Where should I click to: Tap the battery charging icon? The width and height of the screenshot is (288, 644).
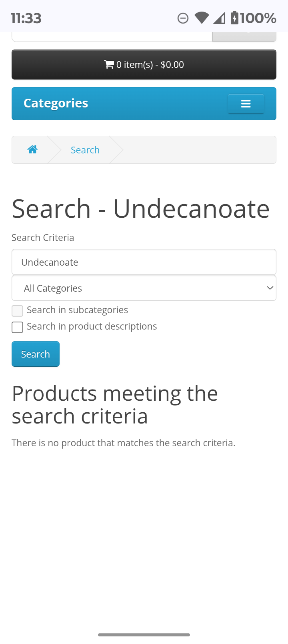pos(235,18)
